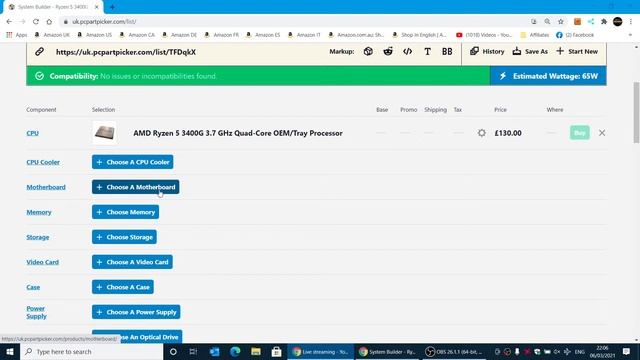Image resolution: width=640 pixels, height=360 pixels.
Task: Click Choose A Case button
Action: click(x=123, y=287)
